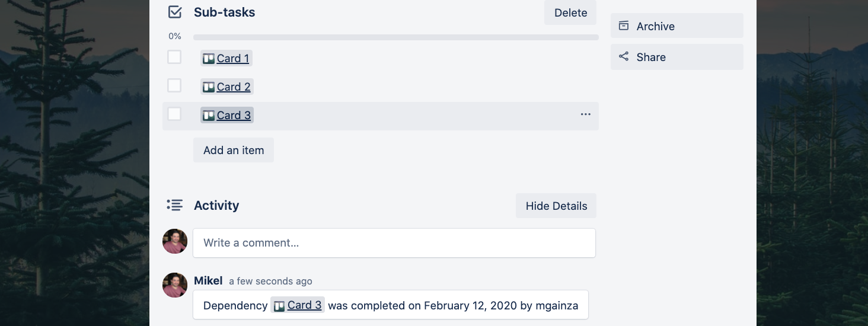Click the Trello icon in the dependency comment
This screenshot has width=868, height=326.
[279, 306]
